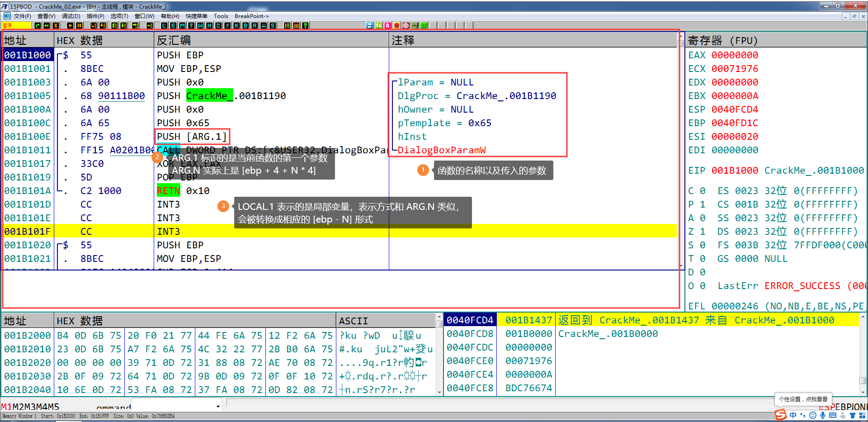Click the Sogou input method S logo
The width and height of the screenshot is (868, 422).
pos(781,415)
